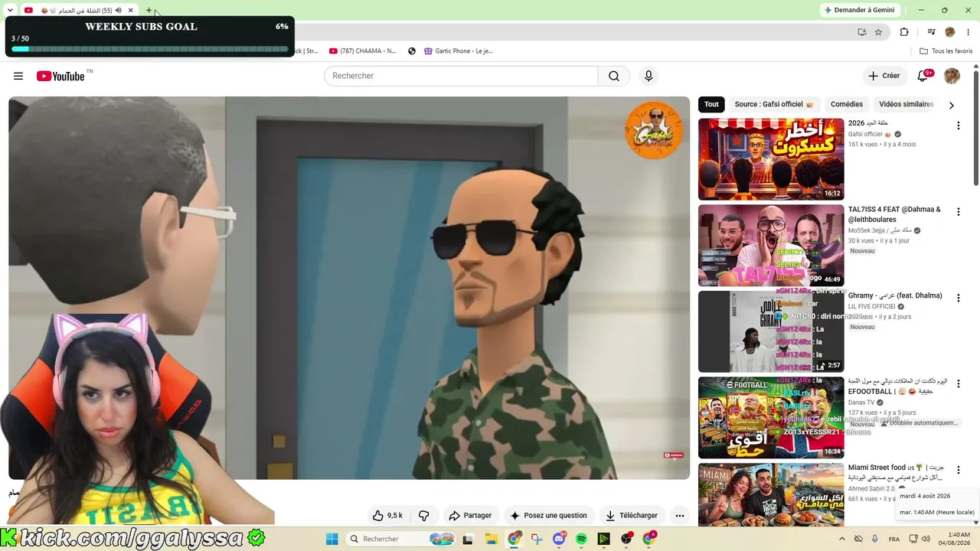
Task: Open options for the 2026 Gafsi video
Action: 958,126
